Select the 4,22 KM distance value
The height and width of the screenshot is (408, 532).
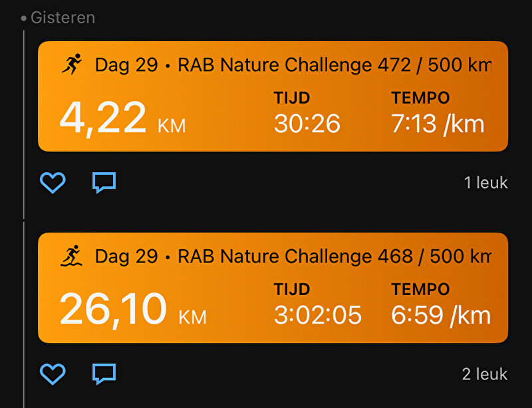[122, 118]
